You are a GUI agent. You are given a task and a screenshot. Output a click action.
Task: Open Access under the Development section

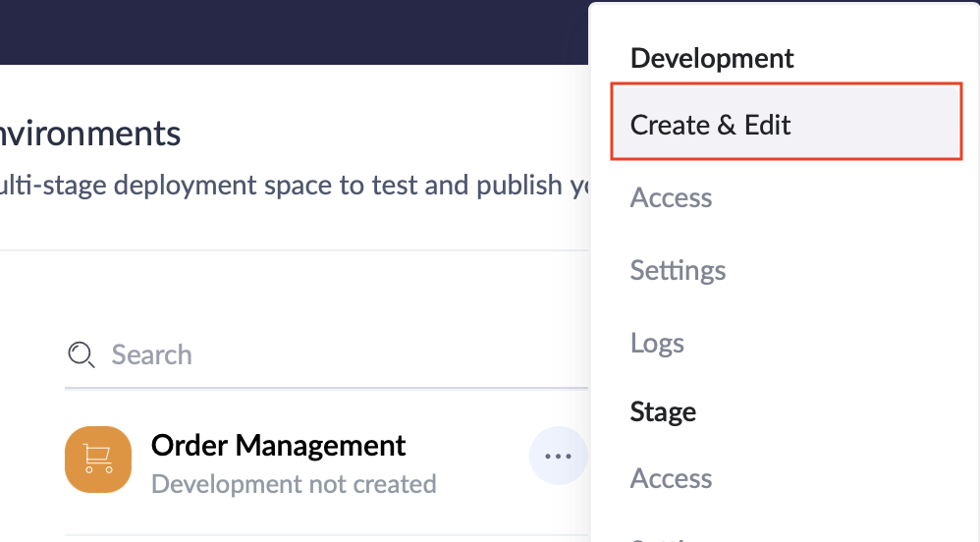(x=671, y=197)
